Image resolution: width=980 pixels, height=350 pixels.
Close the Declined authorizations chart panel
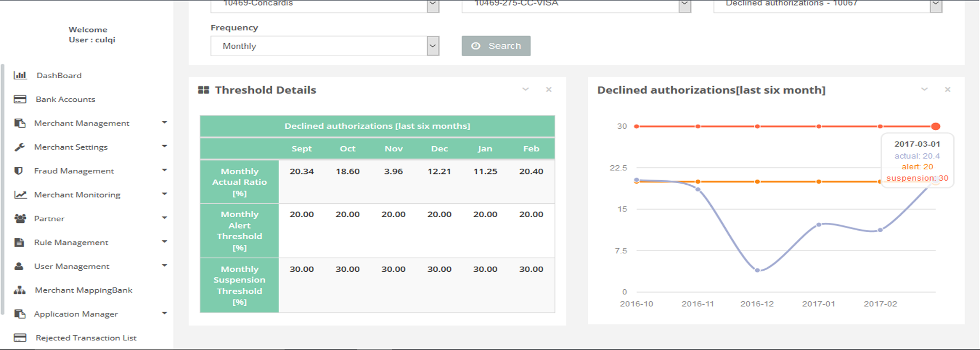point(948,90)
